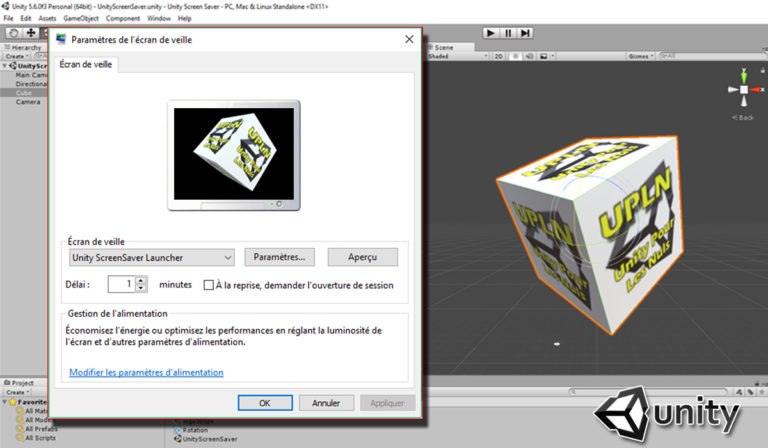
Task: Click the All Models search icon
Action: [20, 420]
